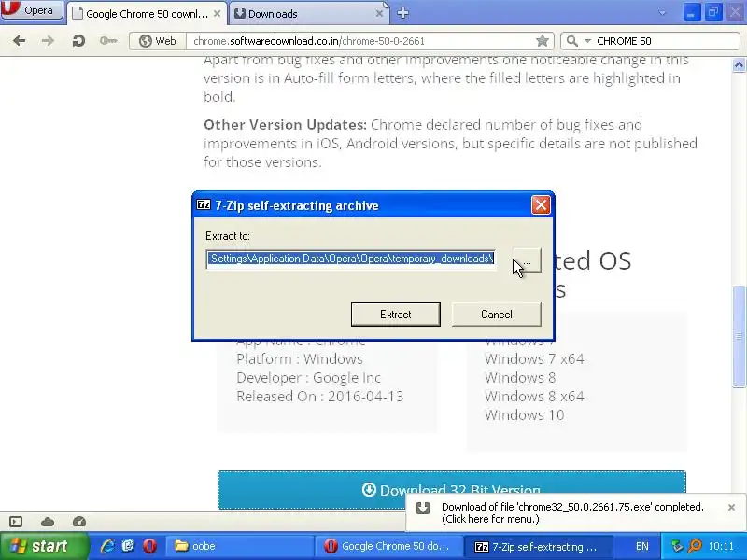Launch Opera from quick launch icon
747x560 pixels.
tap(149, 546)
